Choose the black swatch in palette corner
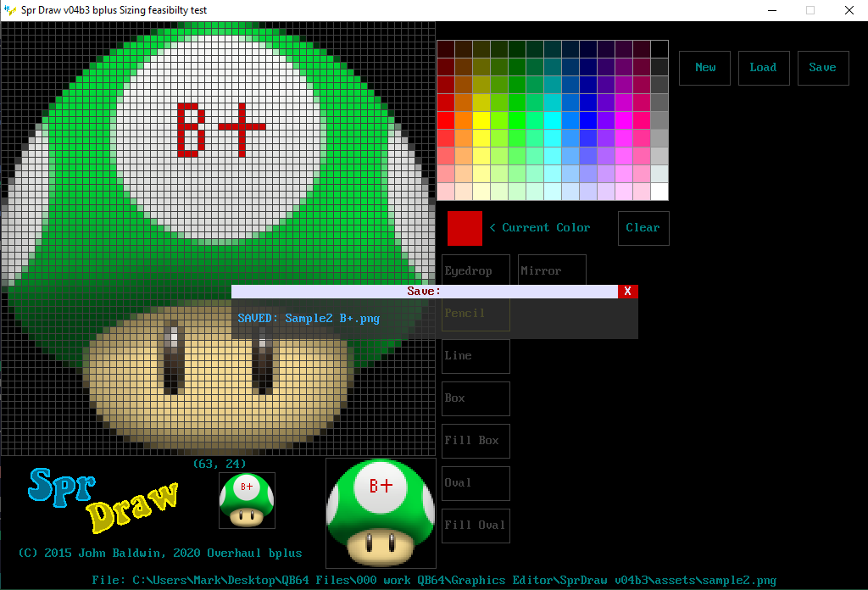This screenshot has height=590, width=868. pos(659,49)
